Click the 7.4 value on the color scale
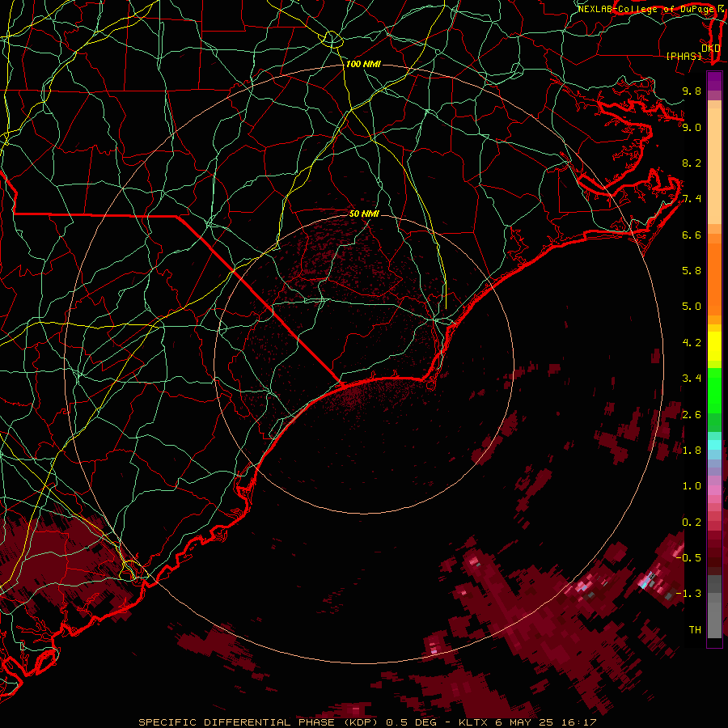Screen dimensions: 728x728 (x=692, y=199)
